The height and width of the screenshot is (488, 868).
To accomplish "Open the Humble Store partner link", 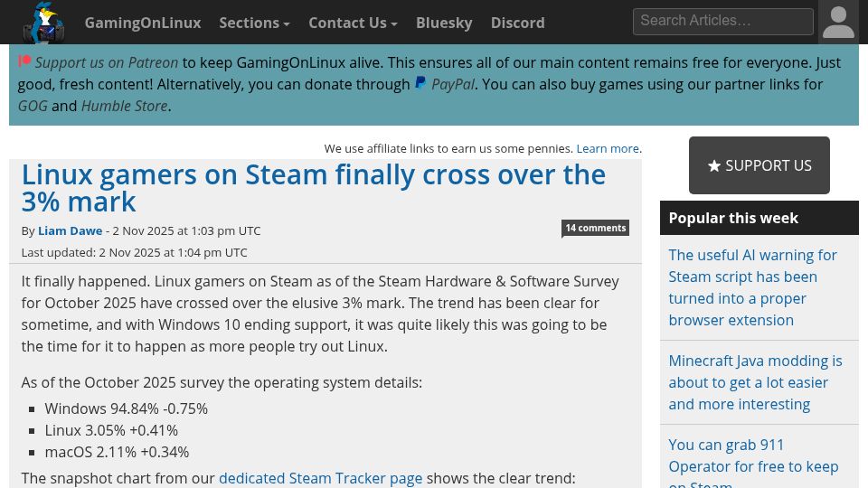I will coord(125,106).
